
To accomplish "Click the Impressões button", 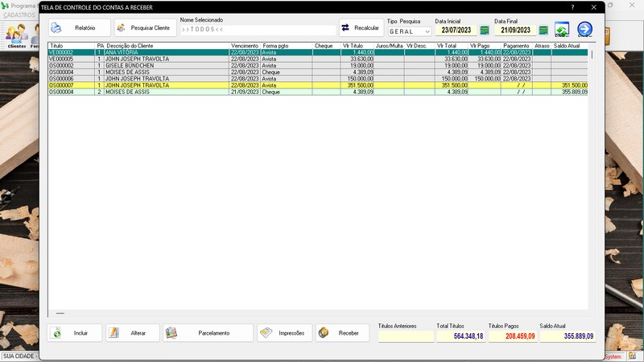I will [x=285, y=333].
